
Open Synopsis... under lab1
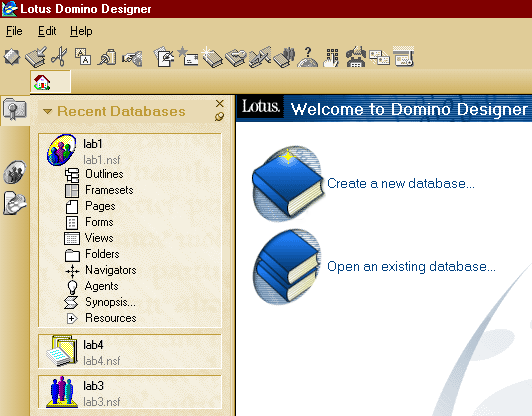110,302
